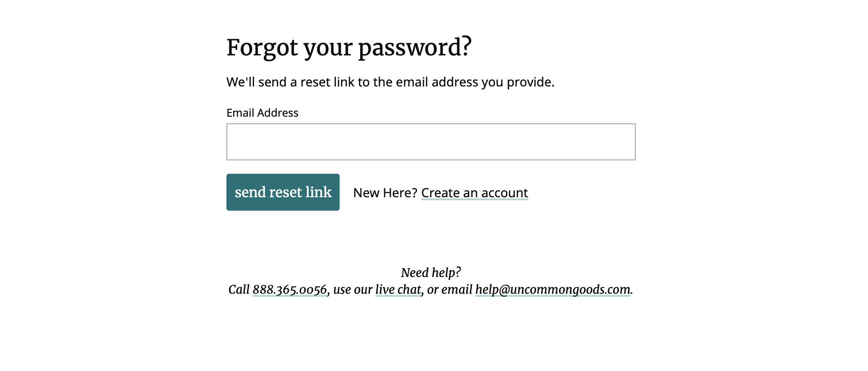Image resolution: width=868 pixels, height=371 pixels.
Task: Click the reset link description sentence
Action: [x=390, y=82]
